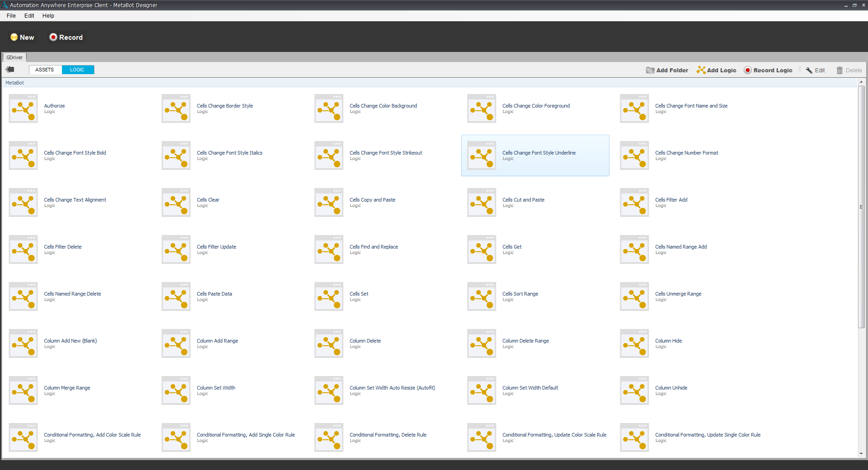Go back using the left arrow icon
868x470 pixels.
[x=10, y=70]
